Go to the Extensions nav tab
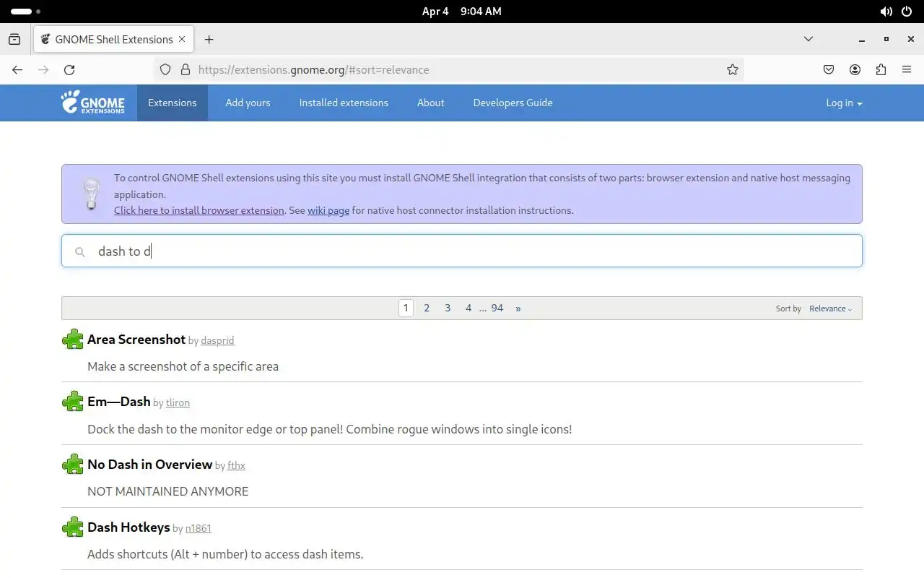The image size is (924, 578). [x=173, y=103]
